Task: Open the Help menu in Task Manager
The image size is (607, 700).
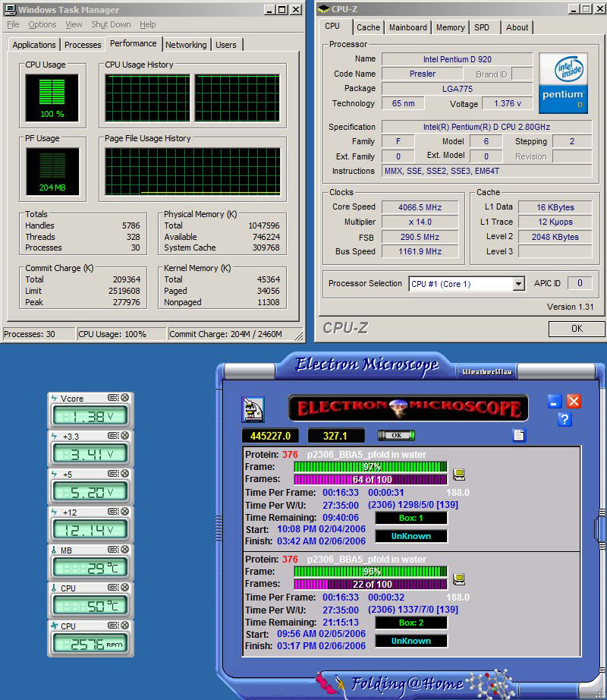Action: [148, 24]
